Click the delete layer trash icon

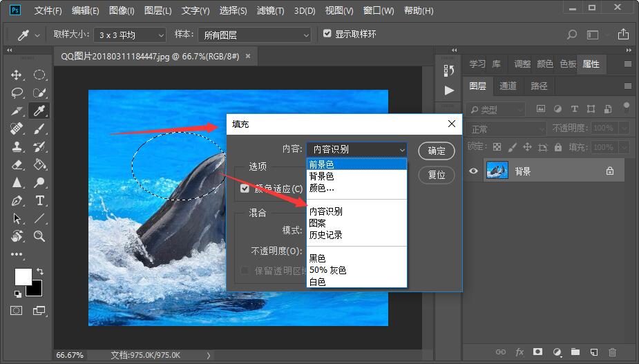[612, 352]
